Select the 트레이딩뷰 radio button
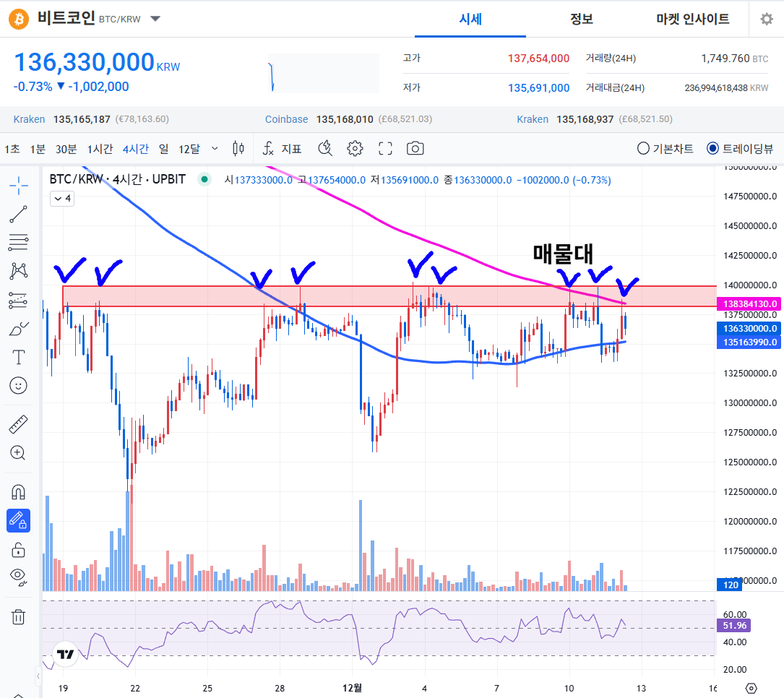This screenshot has width=784, height=698. pos(712,149)
